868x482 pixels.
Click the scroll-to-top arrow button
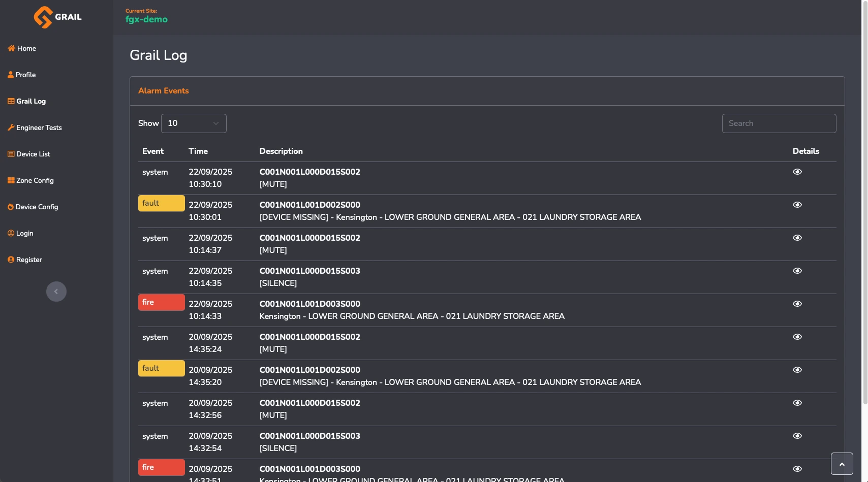tap(842, 464)
